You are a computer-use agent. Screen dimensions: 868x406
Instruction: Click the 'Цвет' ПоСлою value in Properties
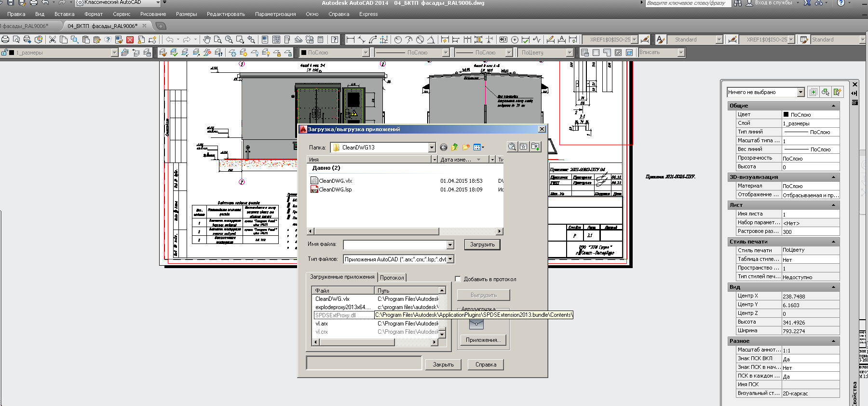pyautogui.click(x=810, y=115)
